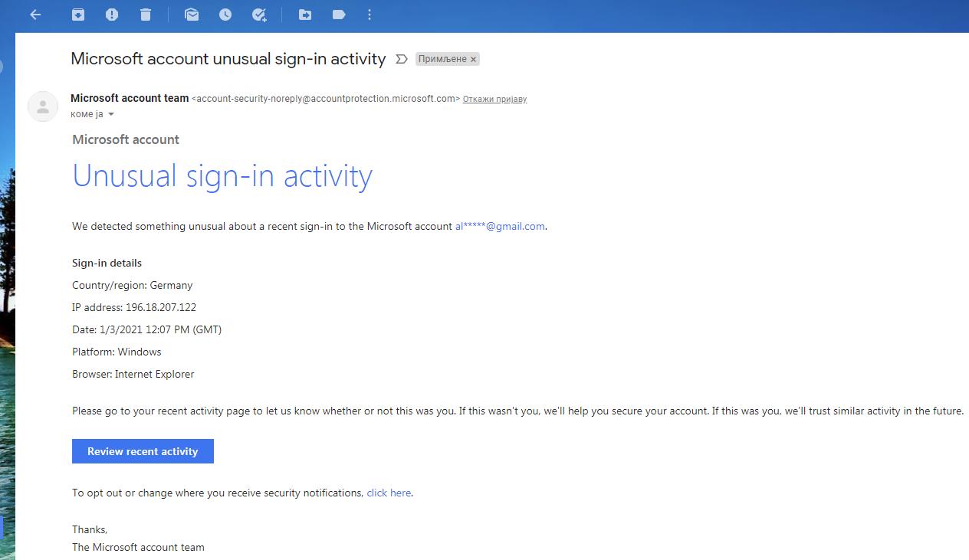The width and height of the screenshot is (969, 560).
Task: Remove the Примљене label with its x
Action: pyautogui.click(x=473, y=59)
